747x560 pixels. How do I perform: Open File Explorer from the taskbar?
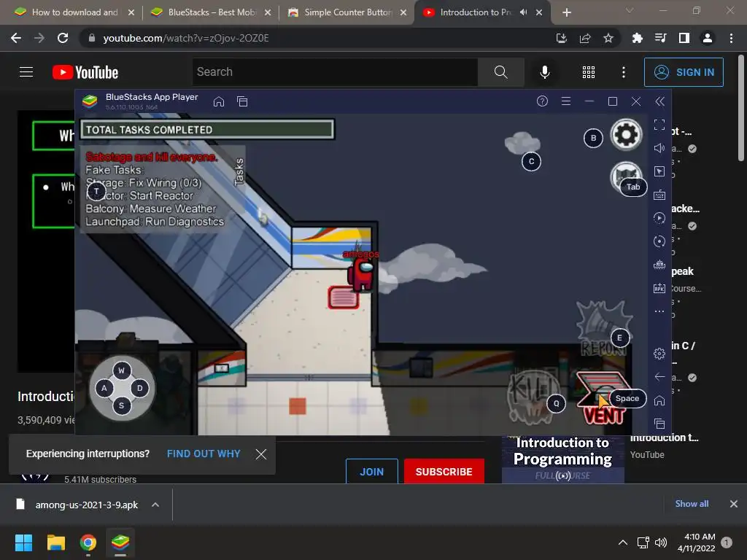tap(55, 542)
